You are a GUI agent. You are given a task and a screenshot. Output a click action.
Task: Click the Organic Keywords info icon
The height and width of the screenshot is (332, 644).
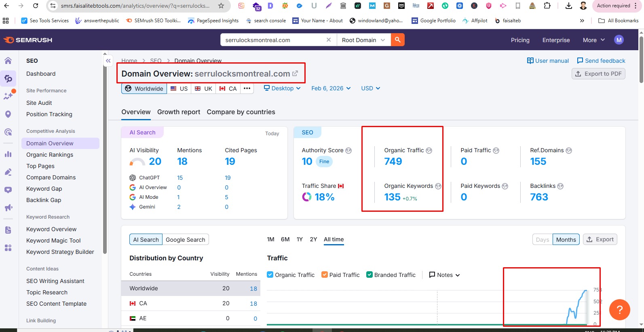point(438,186)
